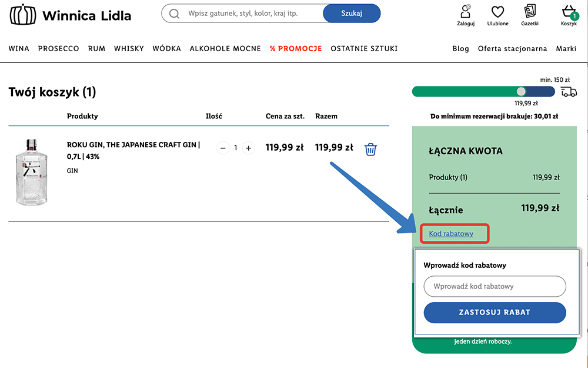588x368 pixels.
Task: Focus the Wprowadź kod rabatowy field
Action: (495, 287)
